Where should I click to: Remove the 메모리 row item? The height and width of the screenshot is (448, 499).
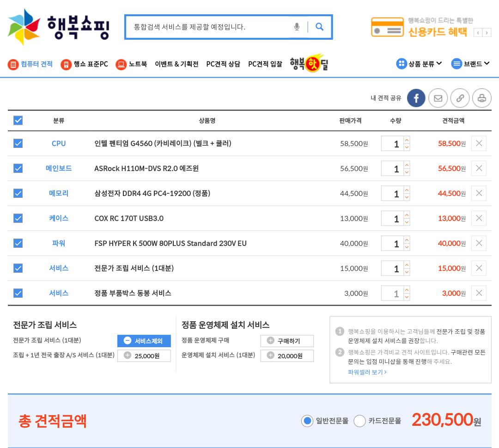(x=479, y=193)
